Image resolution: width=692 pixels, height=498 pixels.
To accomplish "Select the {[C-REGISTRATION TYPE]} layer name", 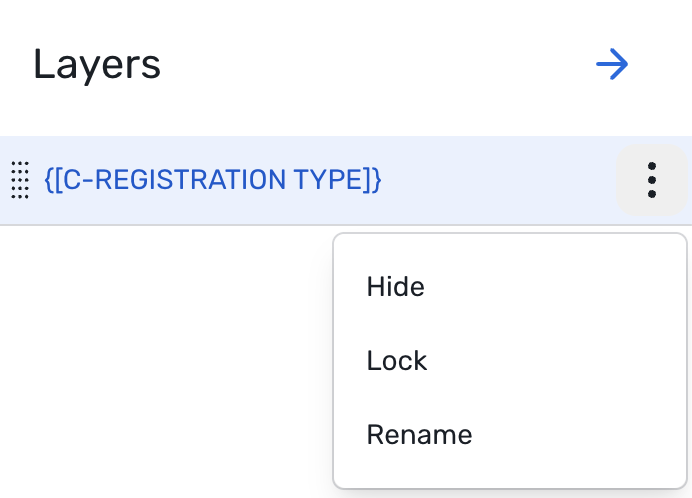I will pyautogui.click(x=213, y=180).
